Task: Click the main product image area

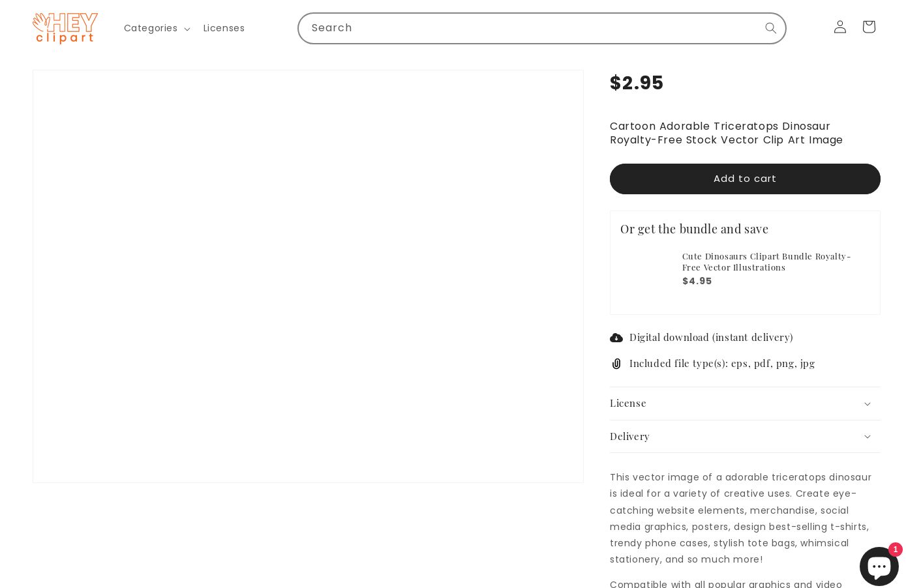Action: [x=308, y=276]
